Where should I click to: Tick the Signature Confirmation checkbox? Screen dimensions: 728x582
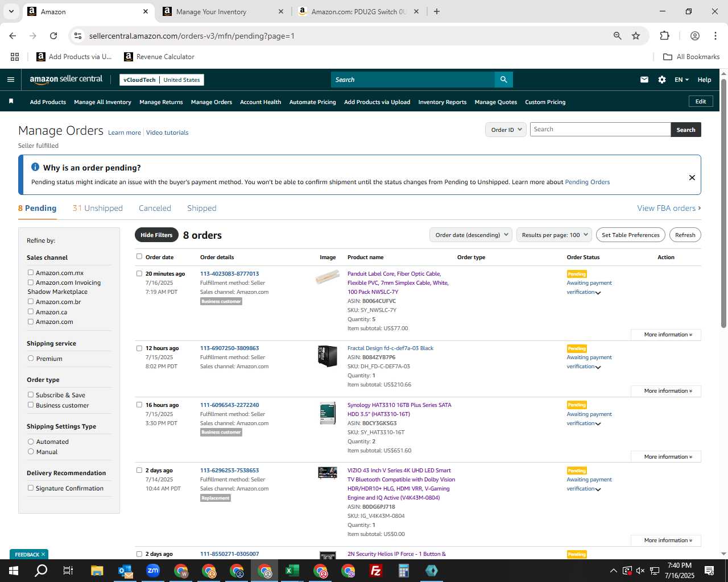31,488
